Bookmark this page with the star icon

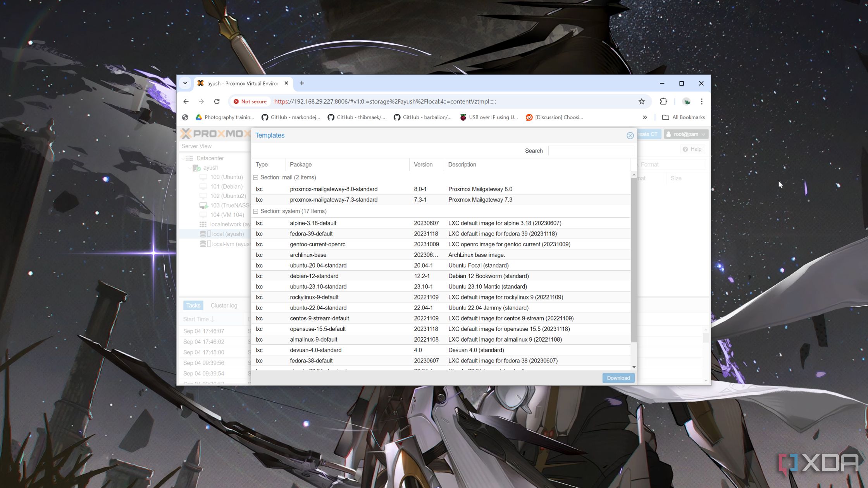click(x=641, y=101)
